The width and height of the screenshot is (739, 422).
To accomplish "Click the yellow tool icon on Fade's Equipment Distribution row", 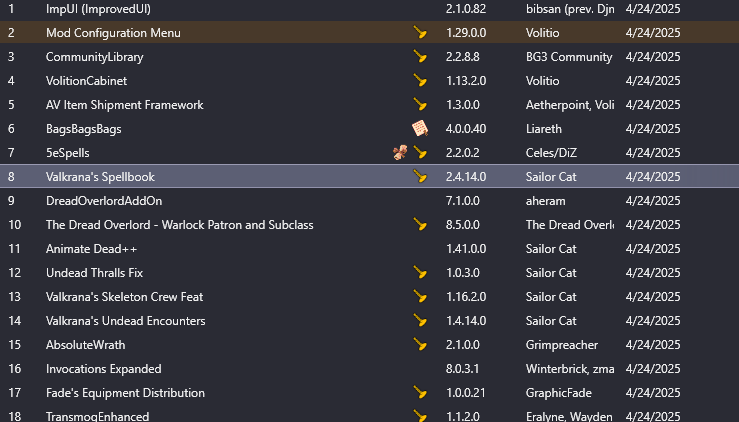I will coord(420,393).
